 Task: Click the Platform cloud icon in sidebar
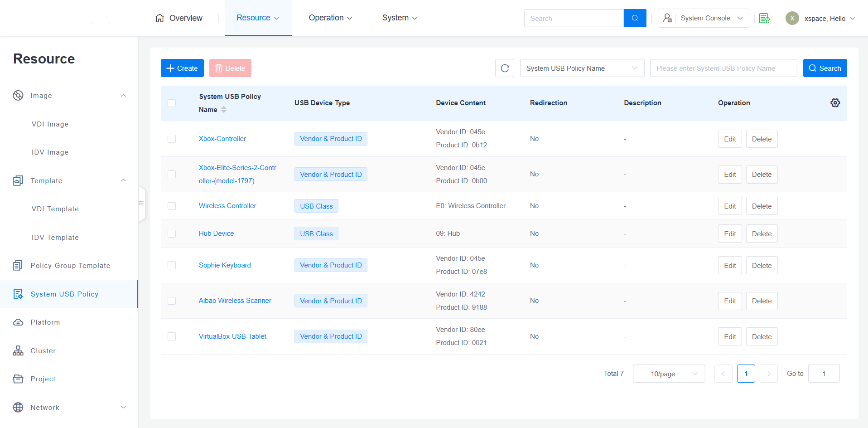[18, 322]
